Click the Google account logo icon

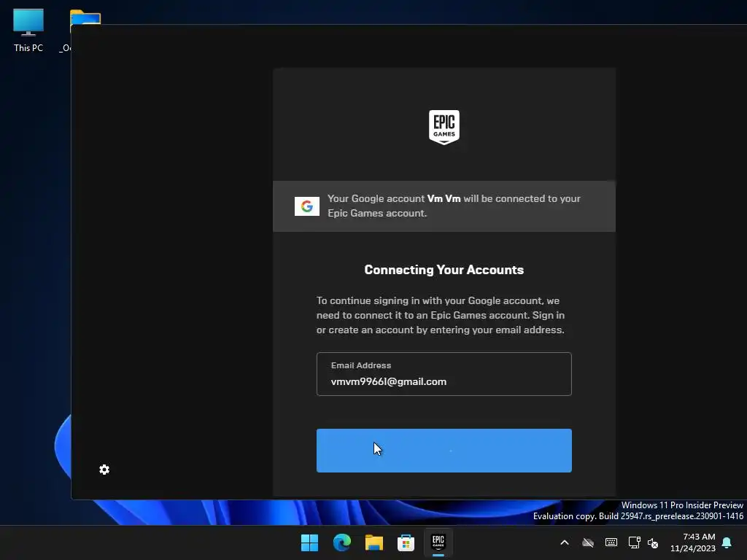pyautogui.click(x=307, y=206)
